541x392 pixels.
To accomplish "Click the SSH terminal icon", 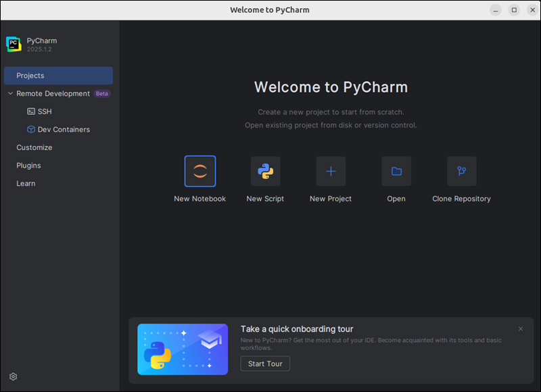I will tap(31, 112).
